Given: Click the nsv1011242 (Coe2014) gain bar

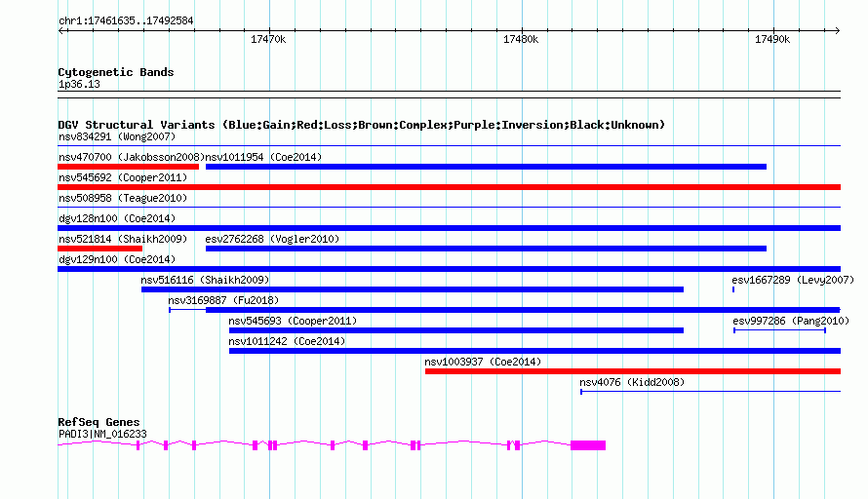Looking at the screenshot, I should (534, 351).
